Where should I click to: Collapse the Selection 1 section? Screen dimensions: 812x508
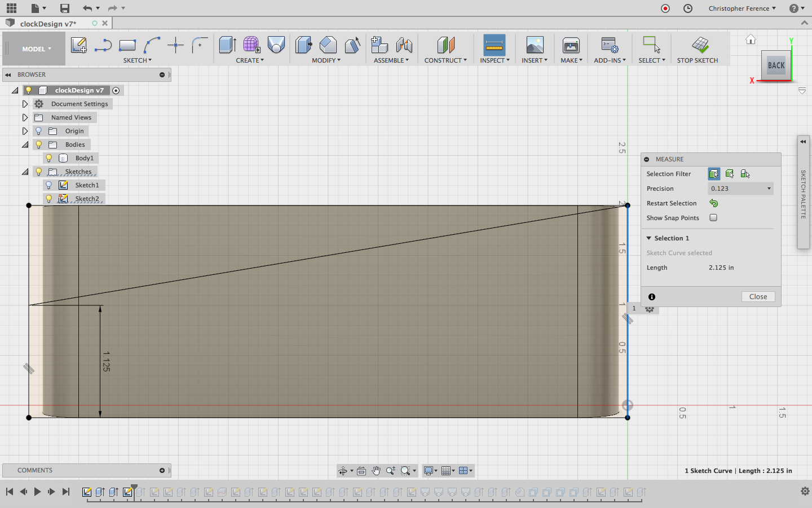click(649, 238)
